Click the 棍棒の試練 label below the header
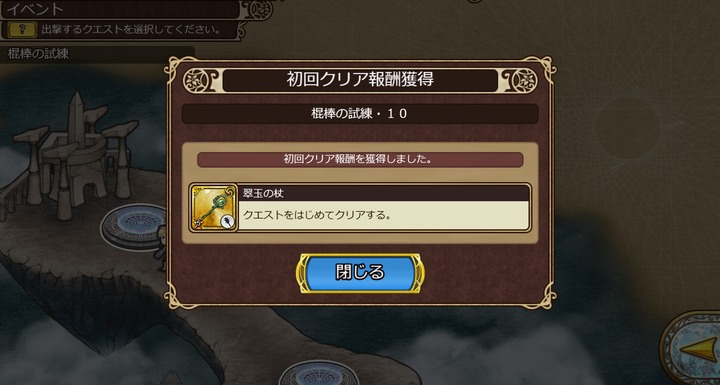This screenshot has width=720, height=385. point(38,54)
